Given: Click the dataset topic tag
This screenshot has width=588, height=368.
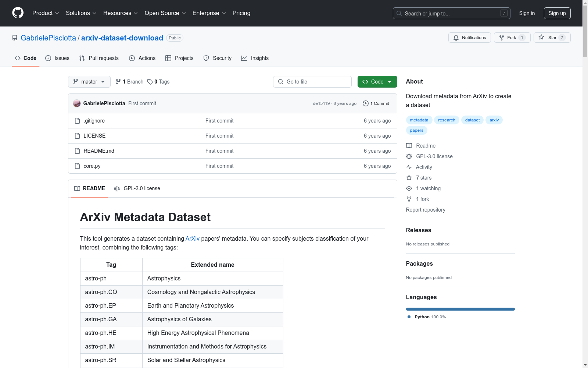Looking at the screenshot, I should click(472, 120).
